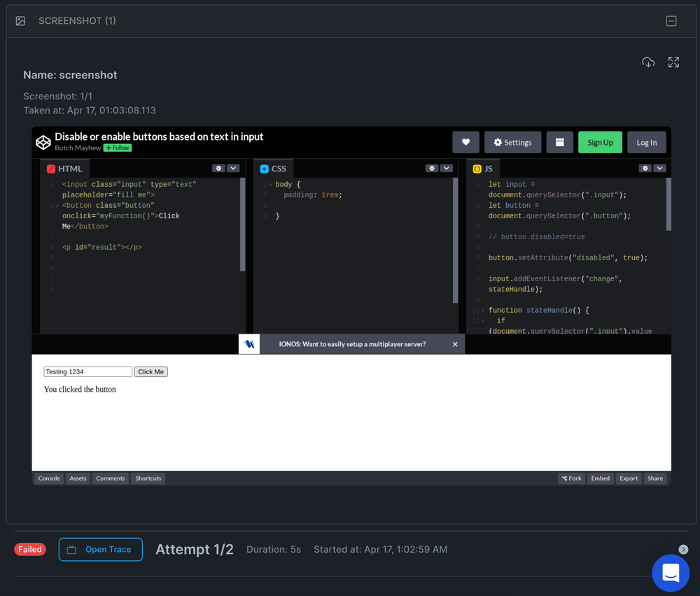This screenshot has height=596, width=700.
Task: Collapse the screenshot panel
Action: (671, 21)
